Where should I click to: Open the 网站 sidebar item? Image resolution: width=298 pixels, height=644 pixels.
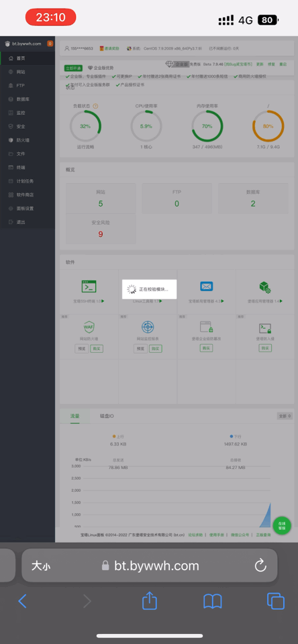coord(27,72)
